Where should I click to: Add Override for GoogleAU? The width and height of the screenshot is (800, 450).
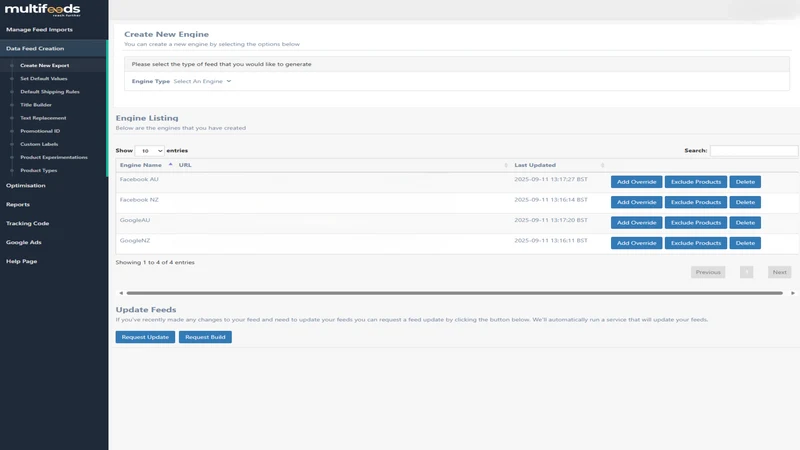click(636, 222)
